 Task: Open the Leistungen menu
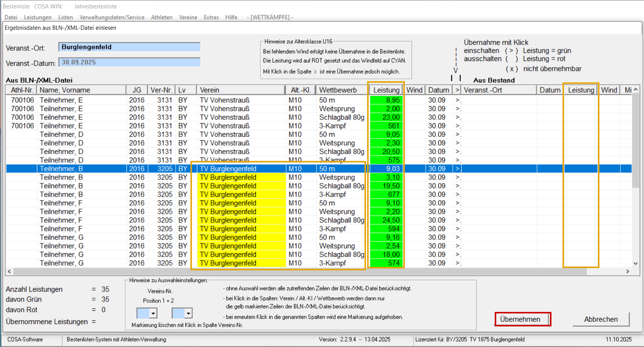[38, 17]
